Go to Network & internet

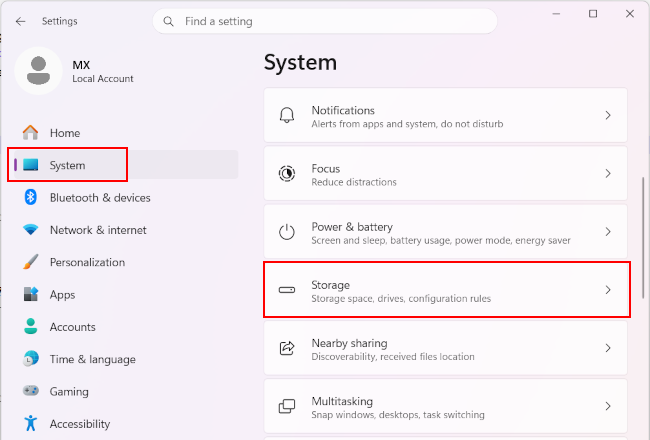coord(98,230)
